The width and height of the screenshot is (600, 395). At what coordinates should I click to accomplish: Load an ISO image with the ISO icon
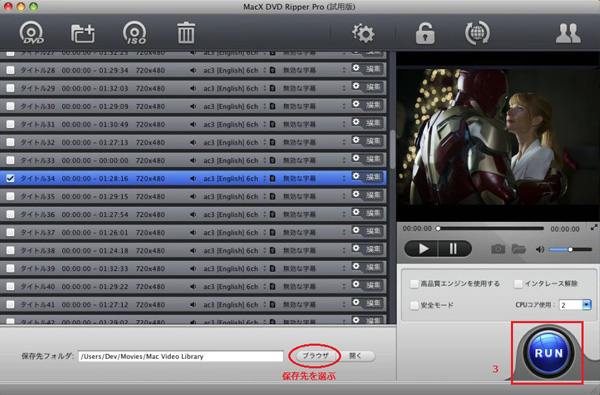(x=134, y=33)
